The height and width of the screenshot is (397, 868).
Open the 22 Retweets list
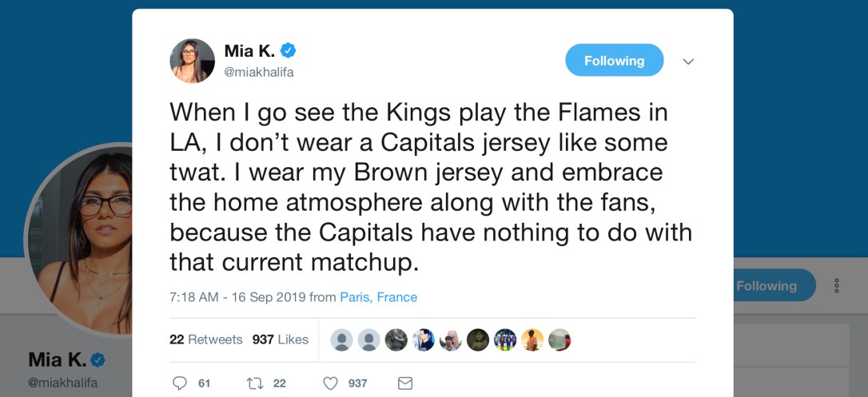pyautogui.click(x=205, y=339)
